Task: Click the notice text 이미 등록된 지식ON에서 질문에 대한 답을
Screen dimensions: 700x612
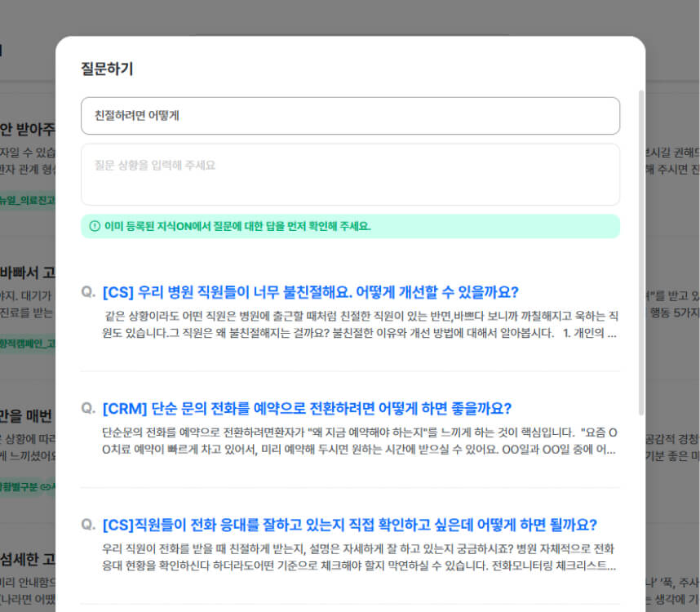Action: pyautogui.click(x=237, y=226)
